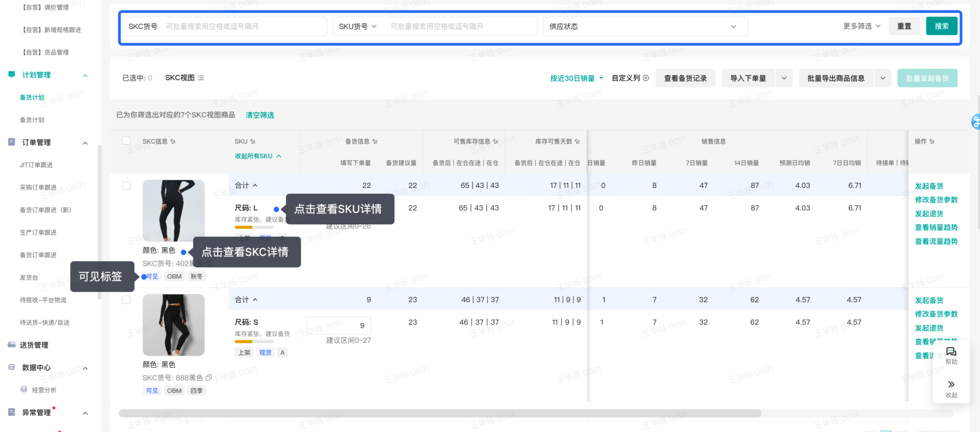980x432 pixels.
Task: Click pin icon next to 备货信息 header
Action: [x=375, y=141]
